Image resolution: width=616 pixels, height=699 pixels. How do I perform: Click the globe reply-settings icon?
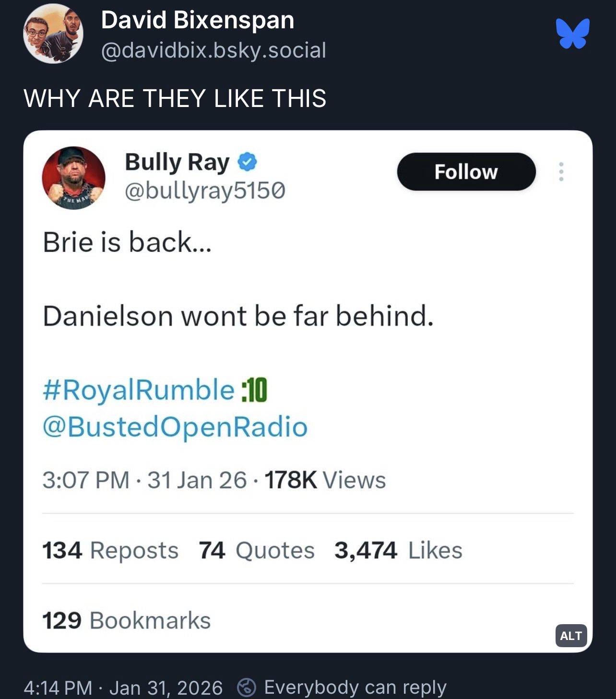(x=247, y=687)
